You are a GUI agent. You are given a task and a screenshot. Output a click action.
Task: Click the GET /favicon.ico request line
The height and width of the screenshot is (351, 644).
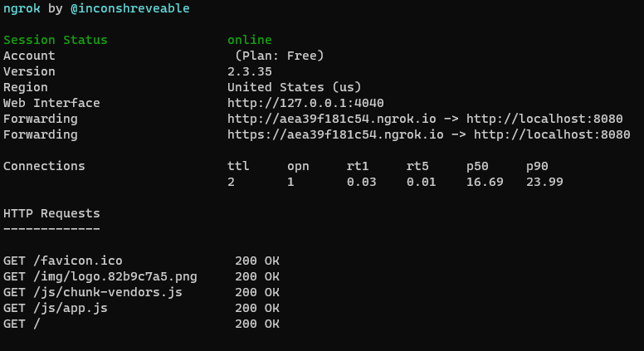click(62, 261)
